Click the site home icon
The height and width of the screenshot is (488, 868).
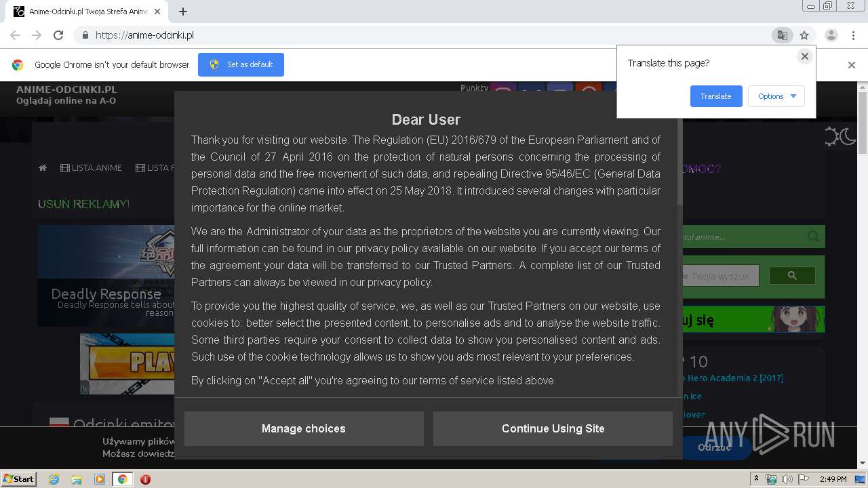click(43, 168)
